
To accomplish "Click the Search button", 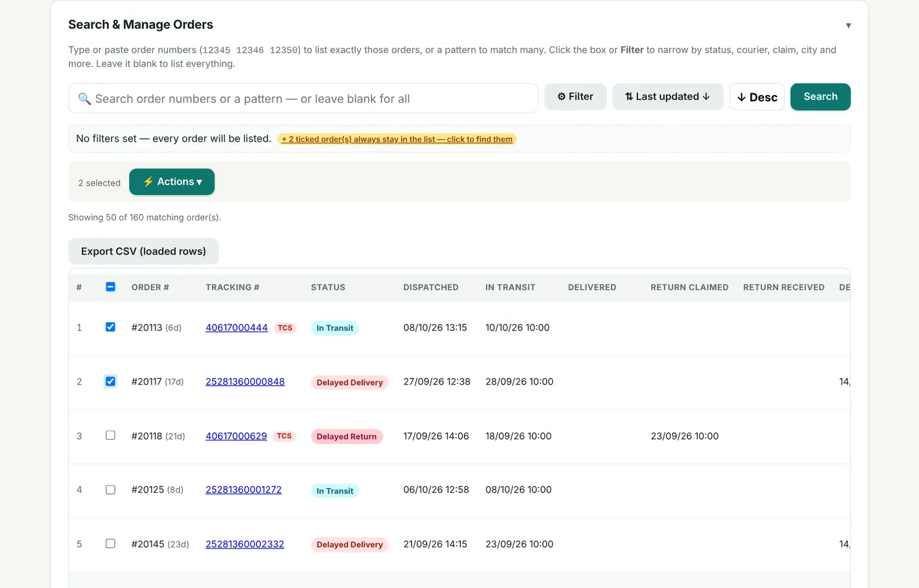I will point(821,96).
